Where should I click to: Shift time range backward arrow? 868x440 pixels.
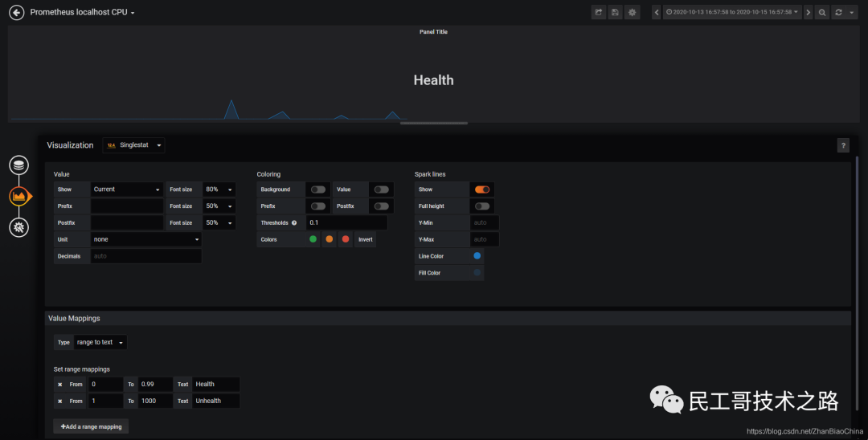click(657, 12)
